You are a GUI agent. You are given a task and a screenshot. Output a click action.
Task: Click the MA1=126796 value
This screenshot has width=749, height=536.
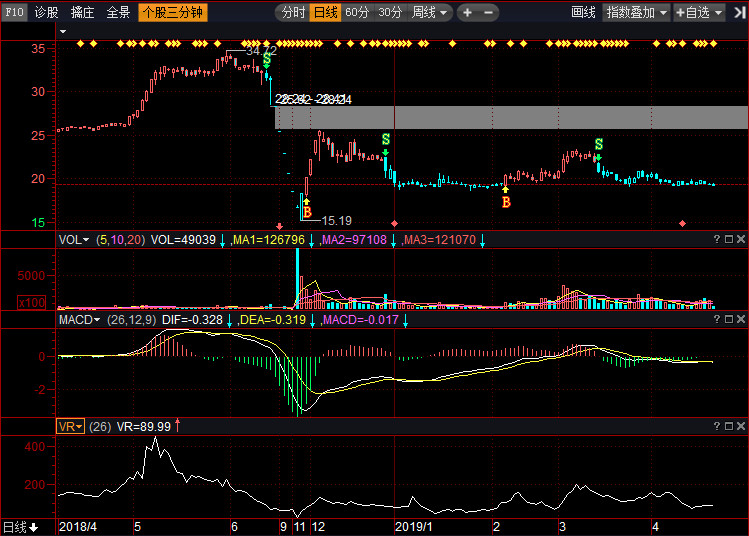click(x=268, y=240)
